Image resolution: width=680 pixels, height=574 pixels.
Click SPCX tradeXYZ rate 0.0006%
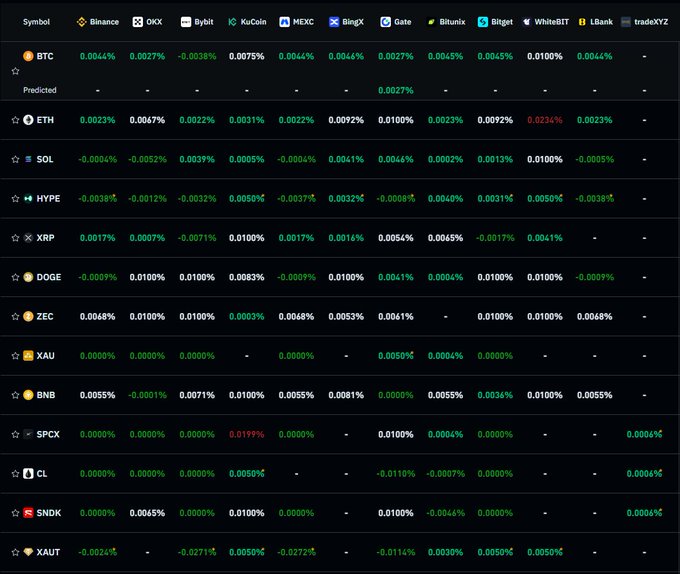pyautogui.click(x=644, y=434)
